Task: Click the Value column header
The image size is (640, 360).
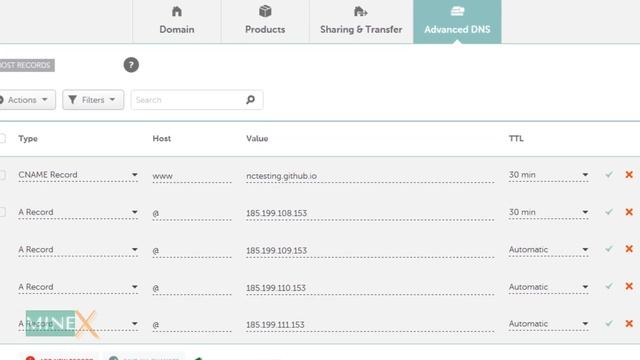Action: click(x=257, y=139)
